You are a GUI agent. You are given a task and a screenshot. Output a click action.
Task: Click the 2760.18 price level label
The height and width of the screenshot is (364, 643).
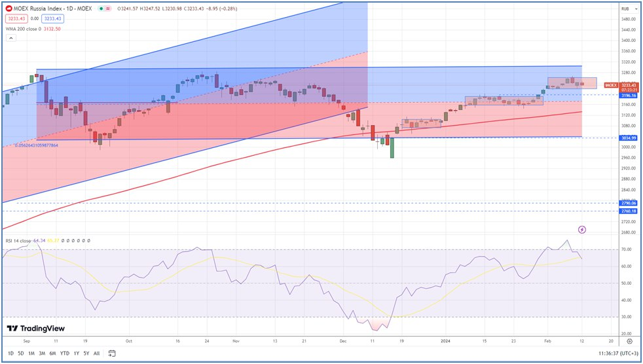tap(628, 211)
